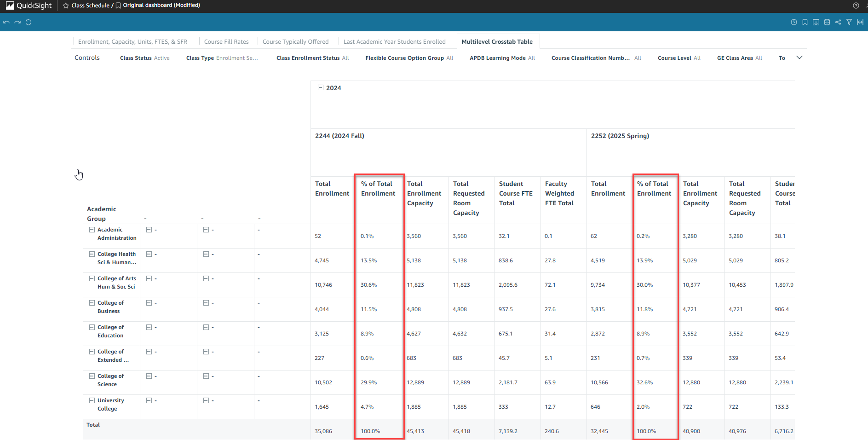Collapse the University College row
This screenshot has width=868, height=440.
tap(92, 400)
